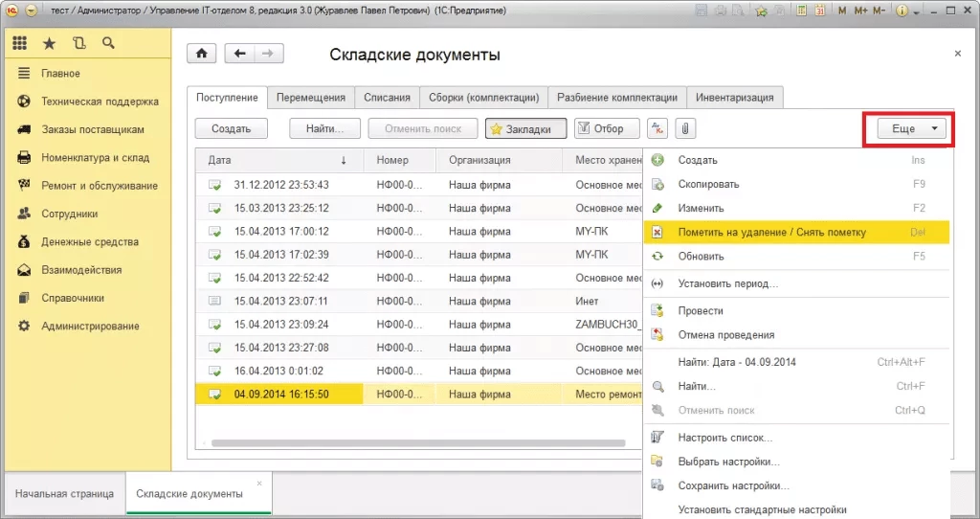Click the M- memory button
This screenshot has height=519, width=980.
click(x=879, y=11)
